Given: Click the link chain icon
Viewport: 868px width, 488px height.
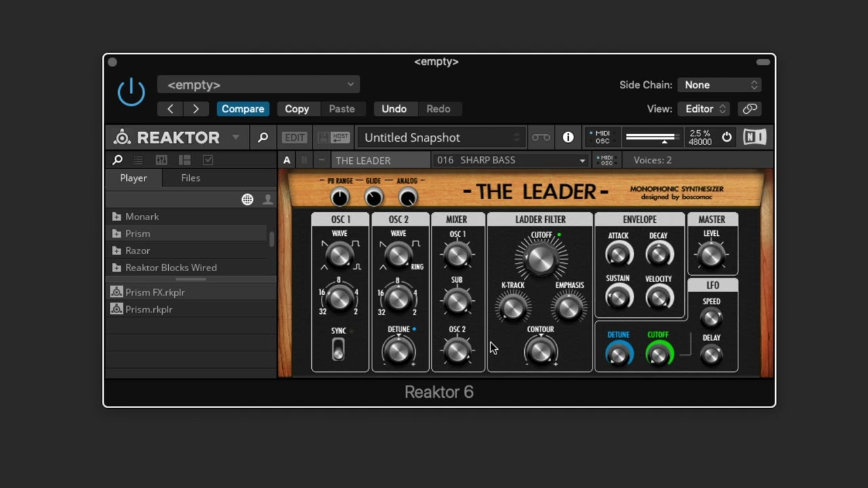Looking at the screenshot, I should [x=749, y=108].
